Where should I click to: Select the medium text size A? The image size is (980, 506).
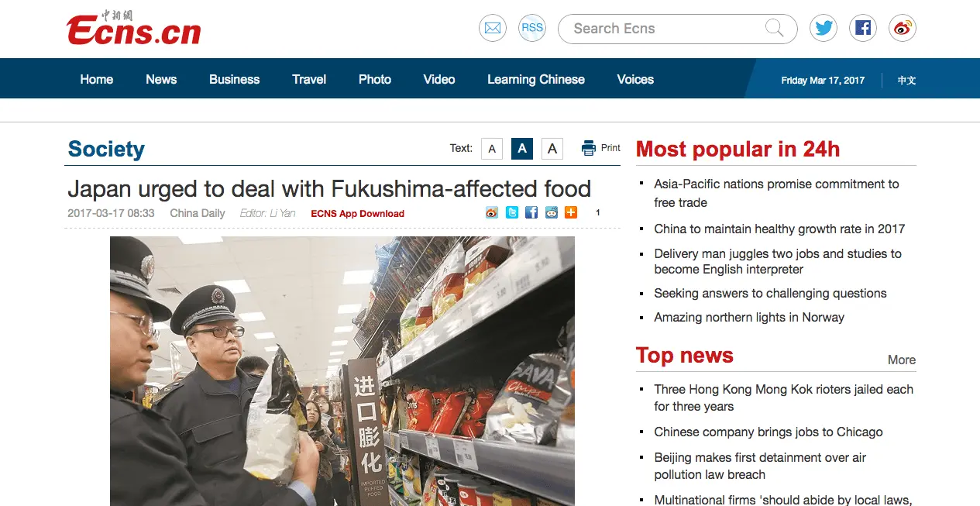pyautogui.click(x=522, y=149)
